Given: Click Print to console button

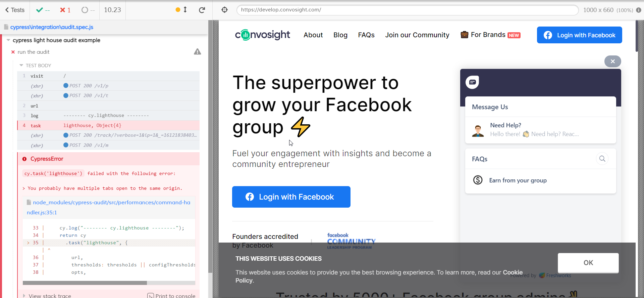Looking at the screenshot, I should tap(171, 296).
